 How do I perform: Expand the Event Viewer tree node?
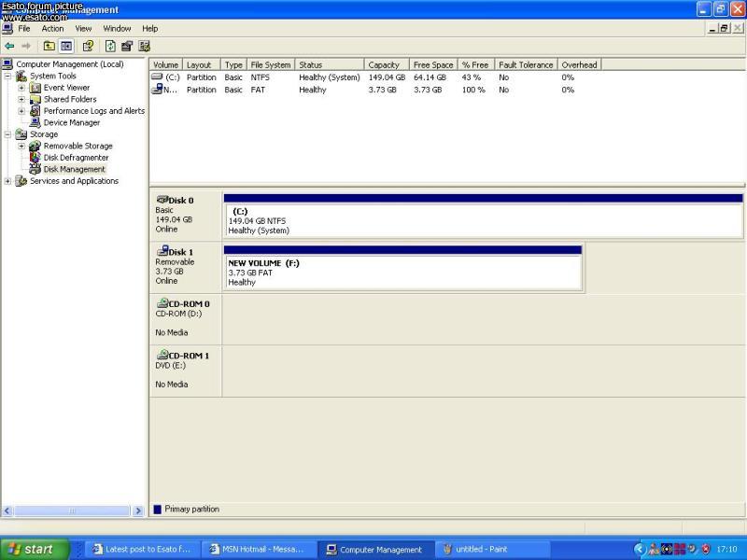tap(21, 88)
